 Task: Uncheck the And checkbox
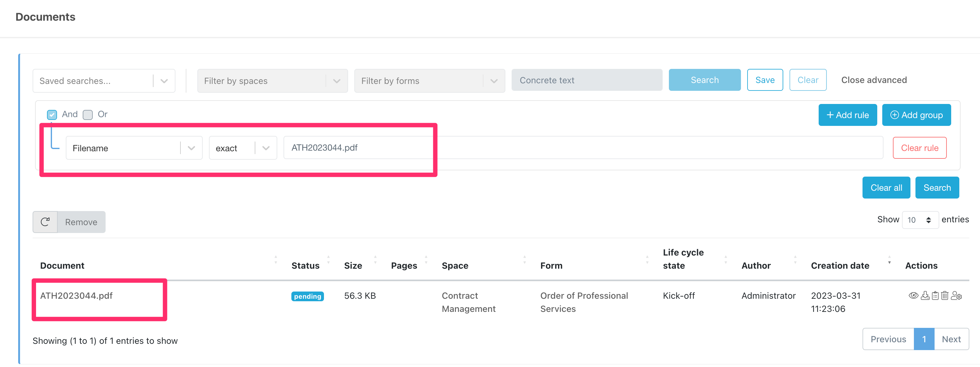pos(52,115)
